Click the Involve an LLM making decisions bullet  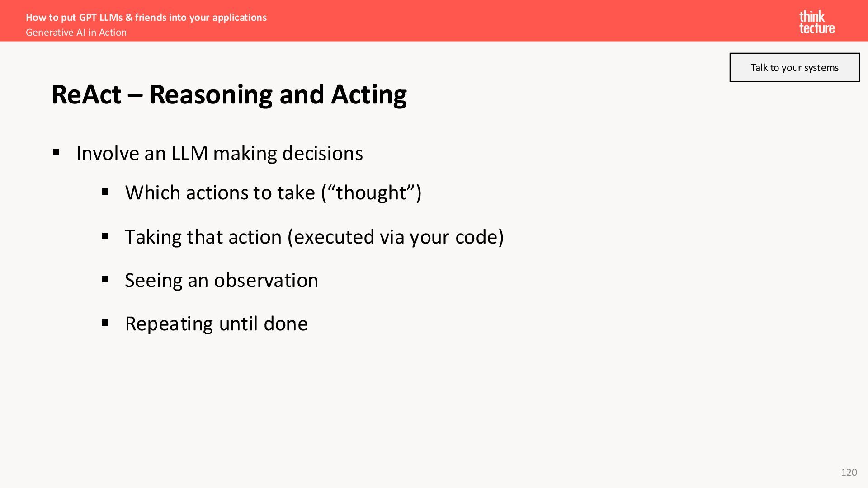tap(219, 154)
